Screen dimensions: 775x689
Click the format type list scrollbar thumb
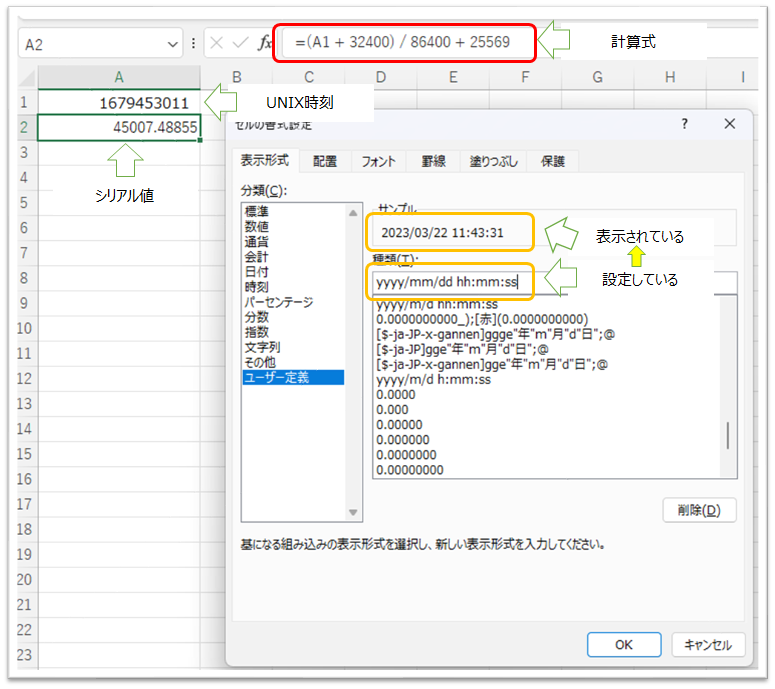coord(728,435)
